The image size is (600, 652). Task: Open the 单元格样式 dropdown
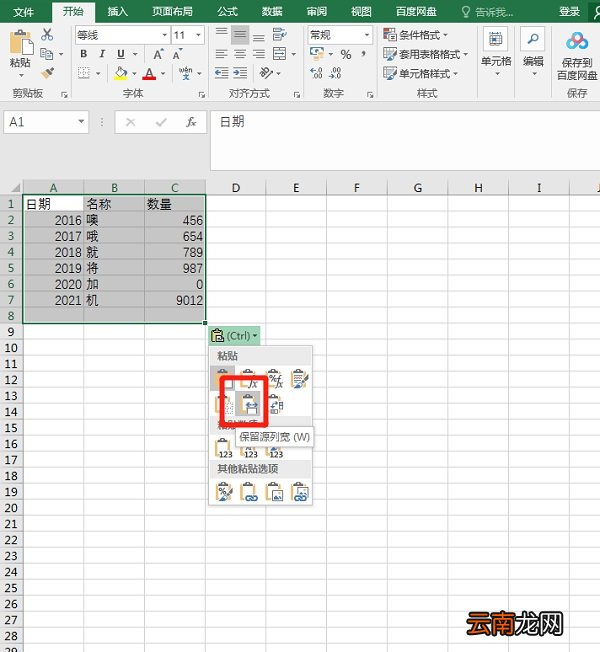420,74
